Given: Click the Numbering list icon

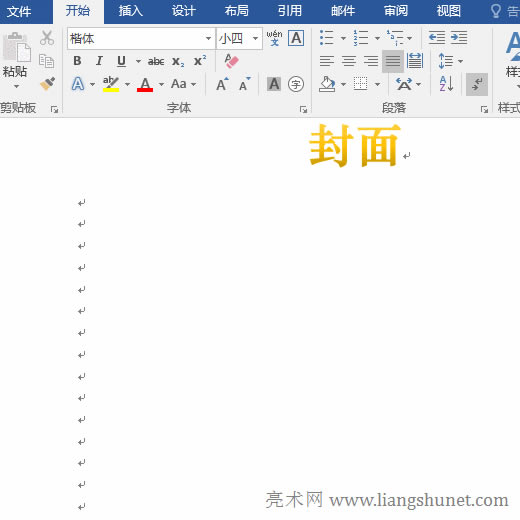Looking at the screenshot, I should (361, 38).
